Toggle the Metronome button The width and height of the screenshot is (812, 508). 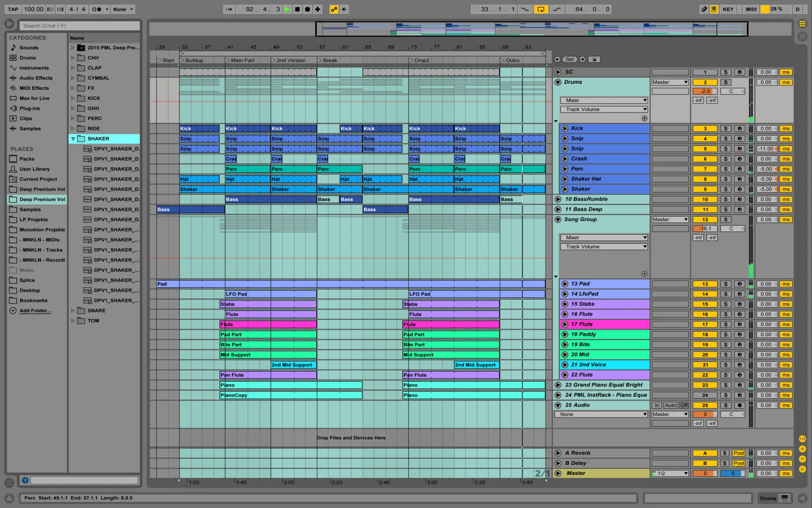[97, 9]
